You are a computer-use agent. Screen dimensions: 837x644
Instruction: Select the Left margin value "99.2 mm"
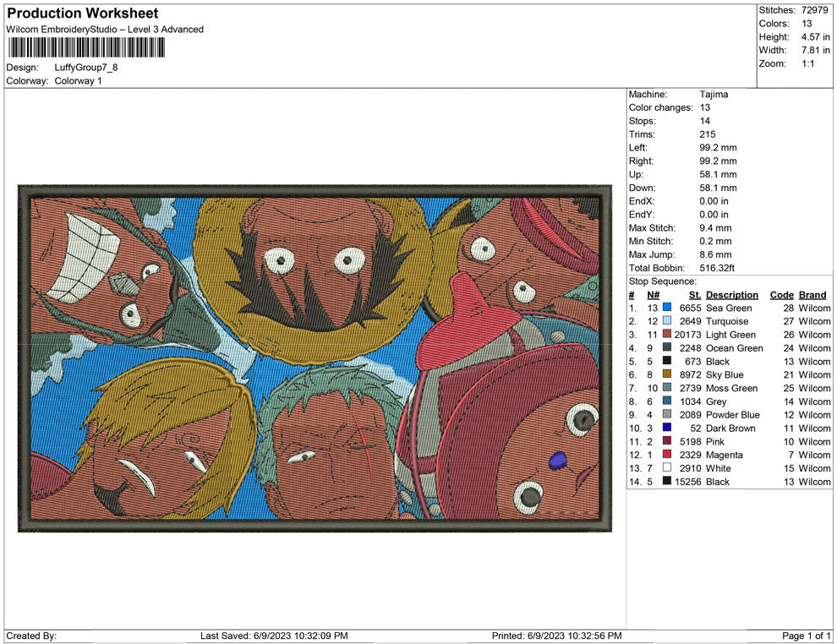tap(718, 147)
